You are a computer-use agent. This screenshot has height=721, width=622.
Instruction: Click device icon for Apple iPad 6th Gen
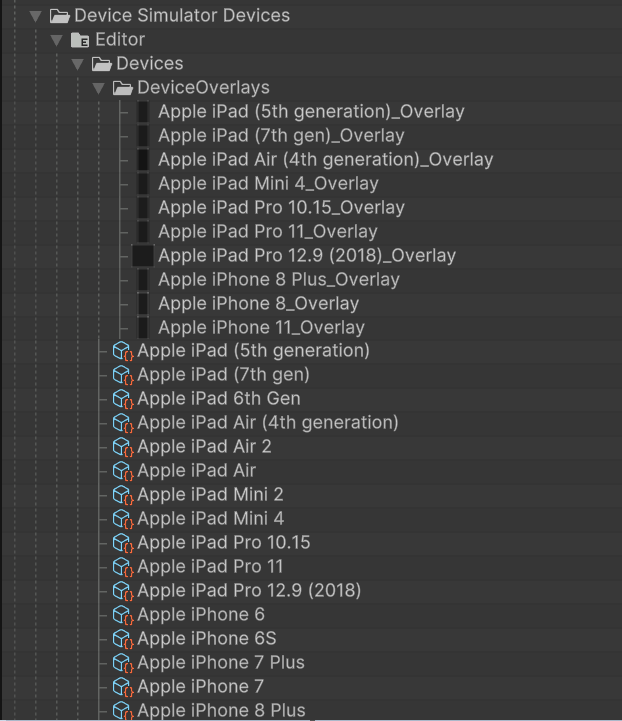[x=123, y=399]
